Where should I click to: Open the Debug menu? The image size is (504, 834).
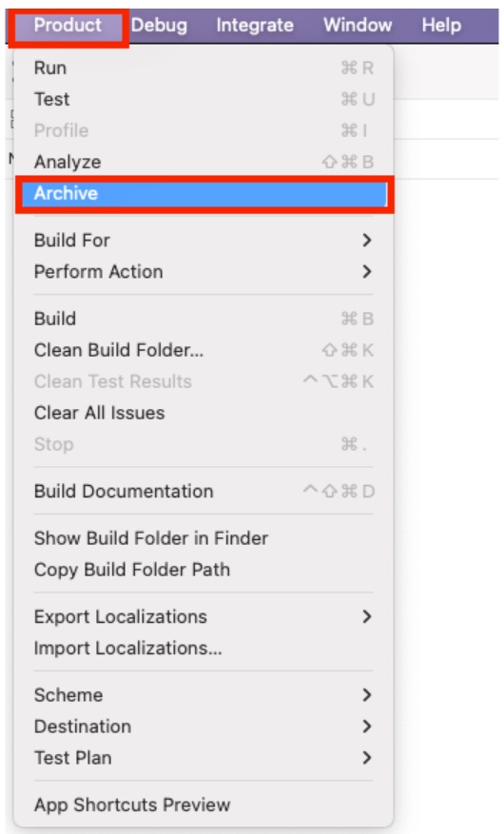[x=159, y=25]
